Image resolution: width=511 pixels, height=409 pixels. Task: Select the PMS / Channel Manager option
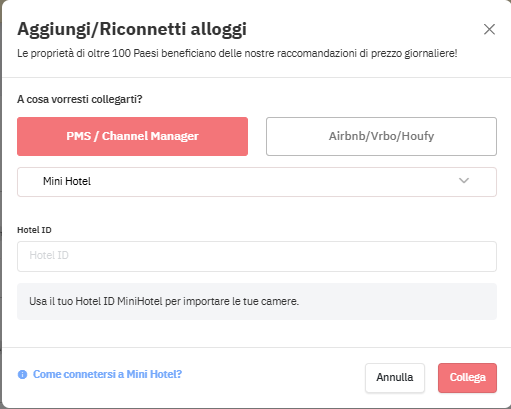(132, 136)
